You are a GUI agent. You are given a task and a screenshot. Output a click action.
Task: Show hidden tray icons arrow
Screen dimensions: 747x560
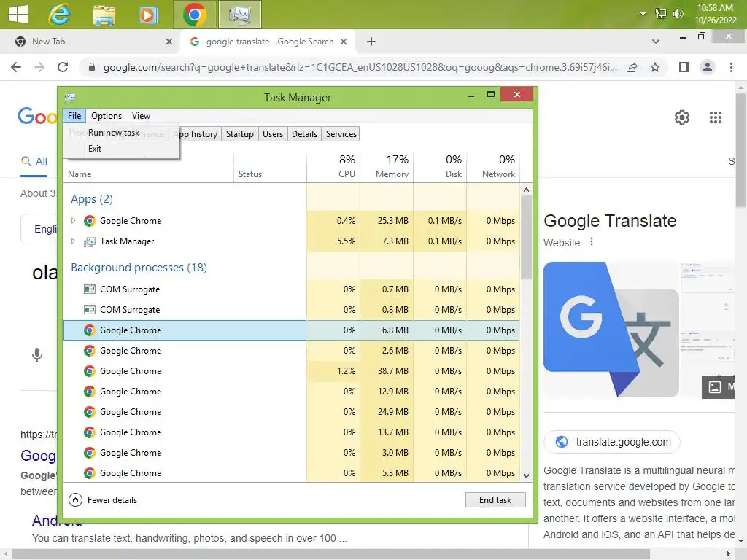pyautogui.click(x=643, y=14)
